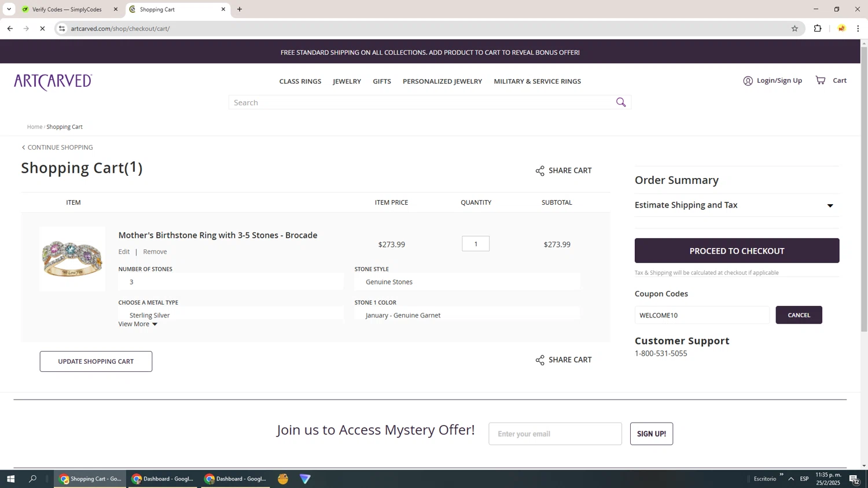868x488 pixels.
Task: Show hidden system tray icons
Action: [791, 479]
